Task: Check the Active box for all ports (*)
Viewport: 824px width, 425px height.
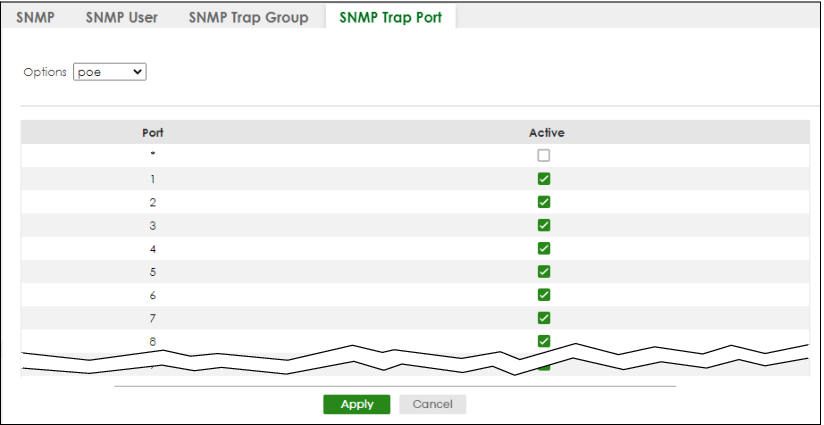Action: point(544,156)
